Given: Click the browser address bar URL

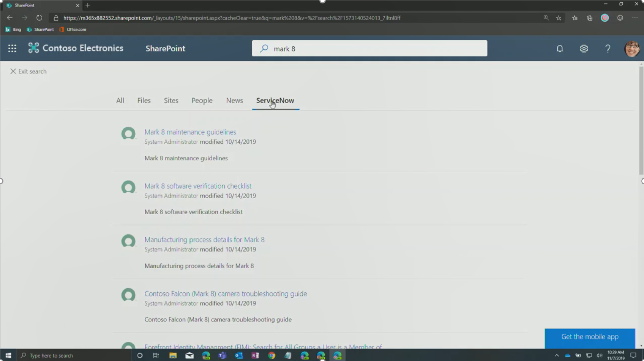Looking at the screenshot, I should click(x=232, y=18).
